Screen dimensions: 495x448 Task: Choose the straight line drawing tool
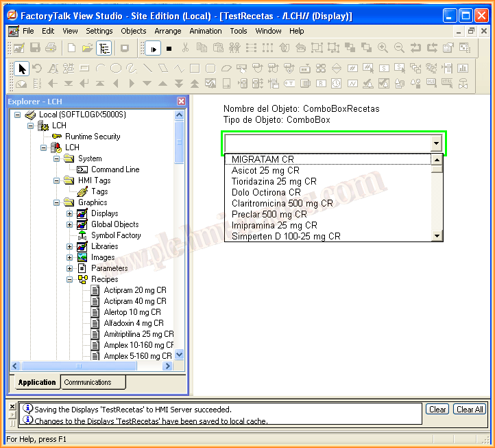[x=147, y=68]
